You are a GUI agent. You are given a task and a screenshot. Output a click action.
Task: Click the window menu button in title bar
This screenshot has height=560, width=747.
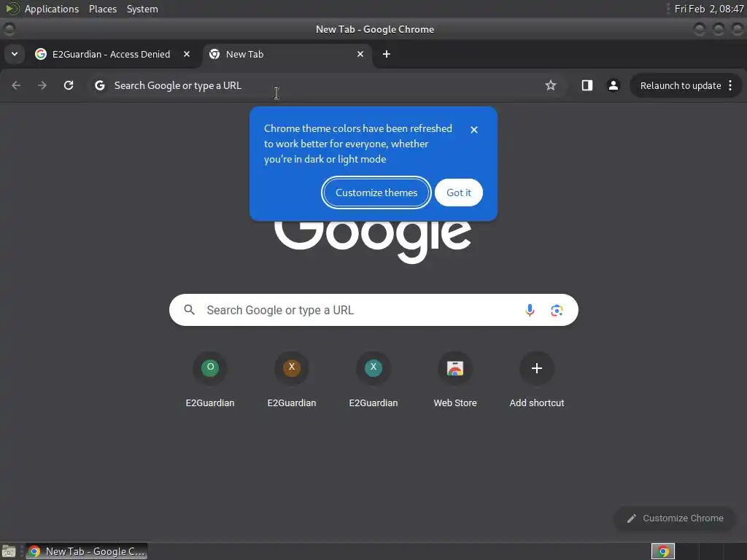pos(9,29)
